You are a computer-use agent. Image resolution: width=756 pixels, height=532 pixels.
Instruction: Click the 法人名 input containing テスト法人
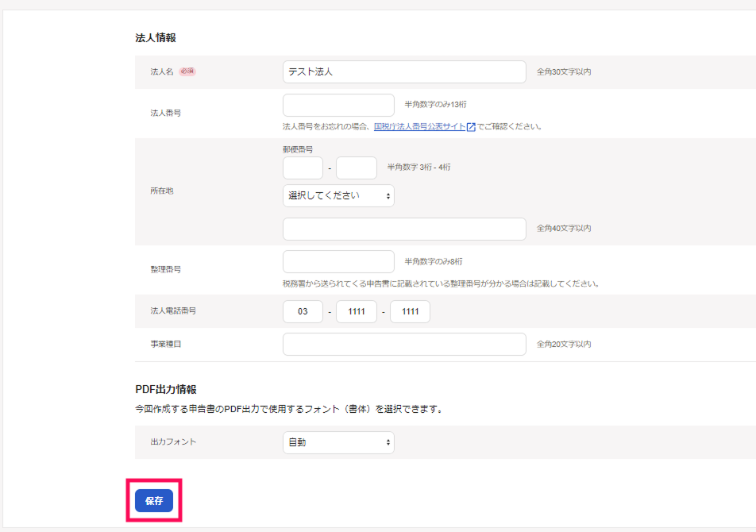(x=404, y=71)
